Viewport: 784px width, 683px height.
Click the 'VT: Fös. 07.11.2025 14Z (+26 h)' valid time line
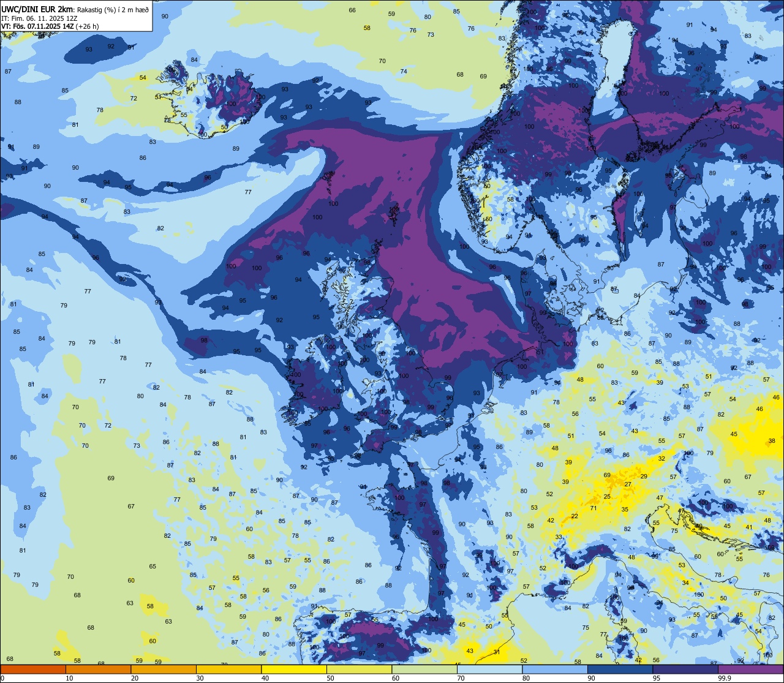tap(50, 26)
